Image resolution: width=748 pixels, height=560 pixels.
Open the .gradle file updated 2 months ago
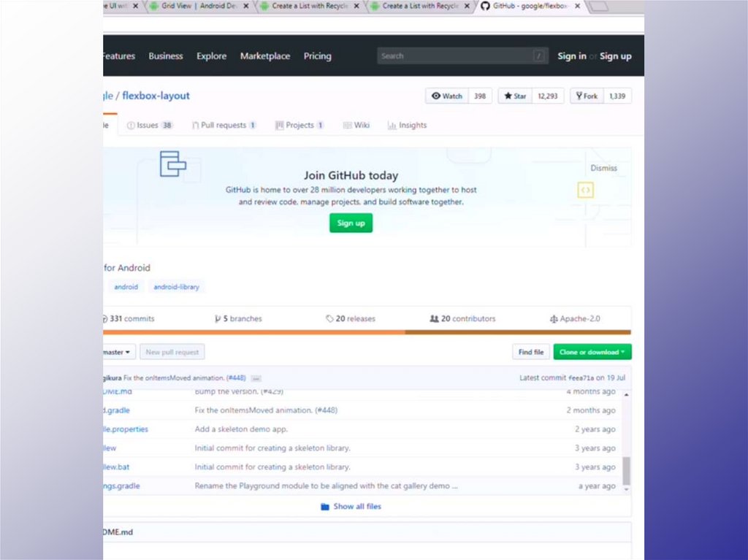coord(116,410)
